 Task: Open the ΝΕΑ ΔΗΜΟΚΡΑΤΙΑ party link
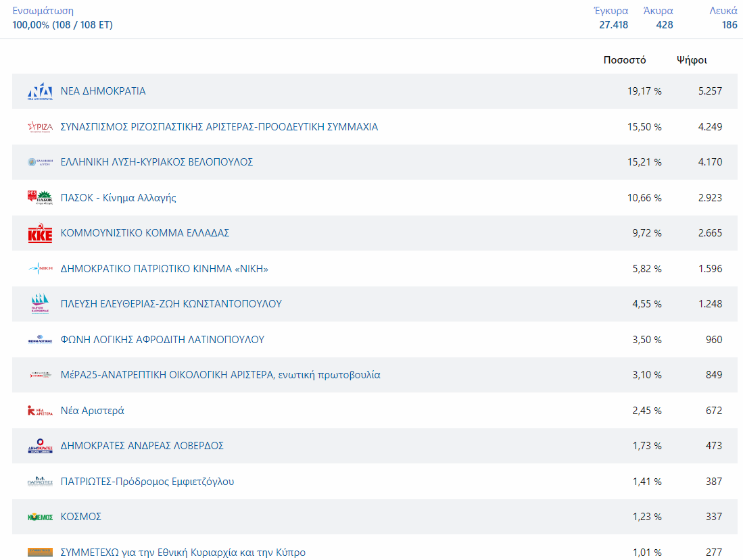pyautogui.click(x=103, y=91)
